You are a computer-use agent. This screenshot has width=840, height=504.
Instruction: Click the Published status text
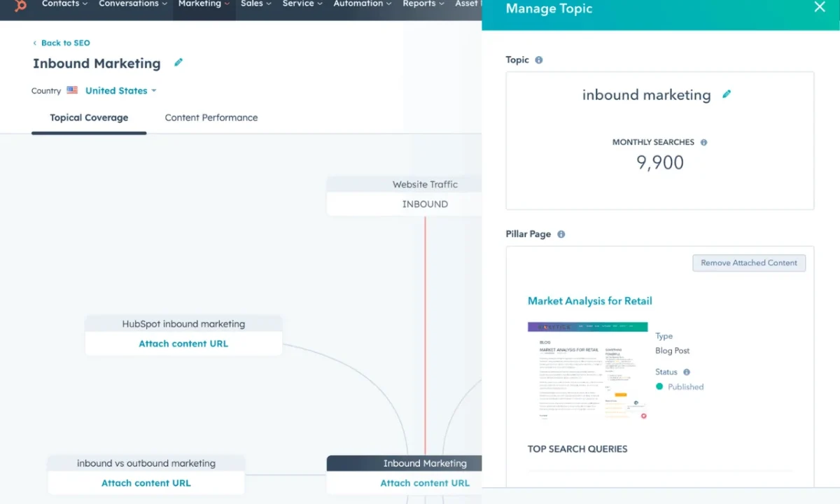(685, 387)
